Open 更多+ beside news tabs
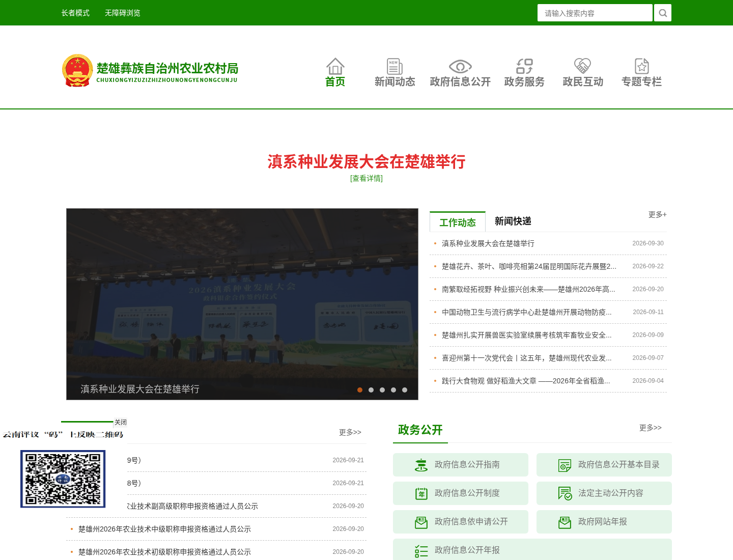Screen dimensions: 733x560 click(657, 214)
